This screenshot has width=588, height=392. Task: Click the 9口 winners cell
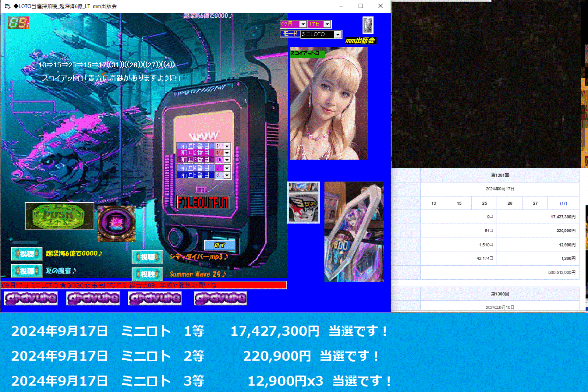[x=459, y=216]
